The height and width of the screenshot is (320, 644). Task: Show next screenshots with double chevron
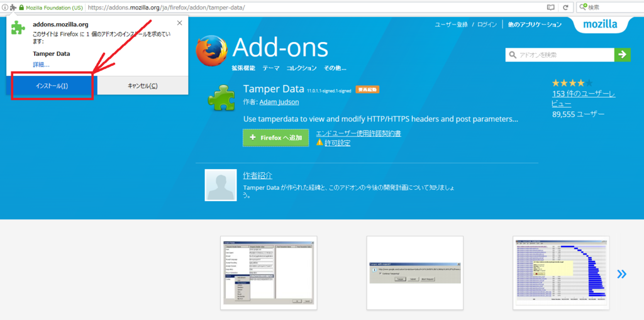click(622, 274)
